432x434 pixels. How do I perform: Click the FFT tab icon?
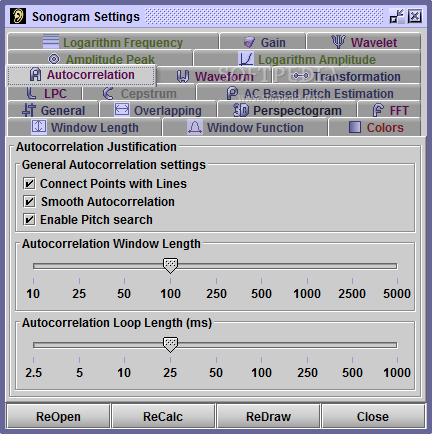tap(378, 110)
